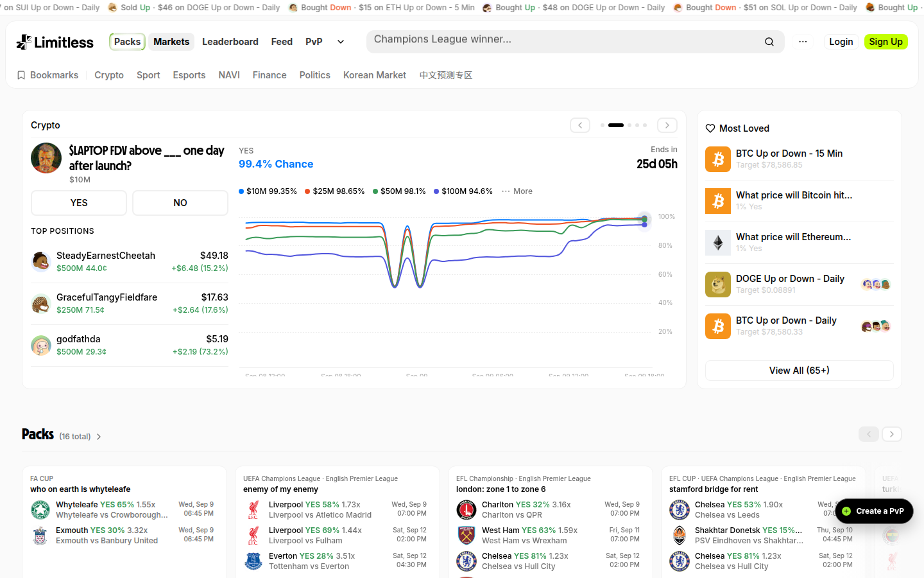Show More outcomes in chart legend
This screenshot has height=578, width=924.
point(517,191)
